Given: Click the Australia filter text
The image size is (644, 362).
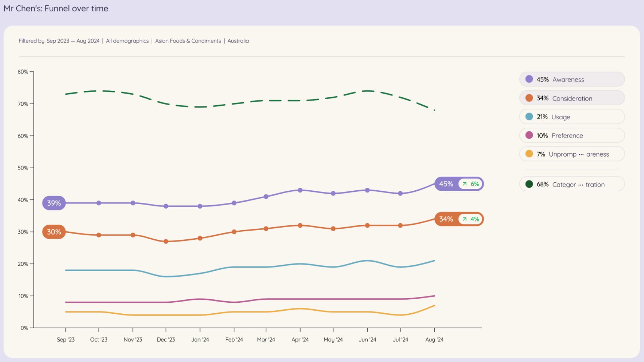Looking at the screenshot, I should tap(238, 41).
